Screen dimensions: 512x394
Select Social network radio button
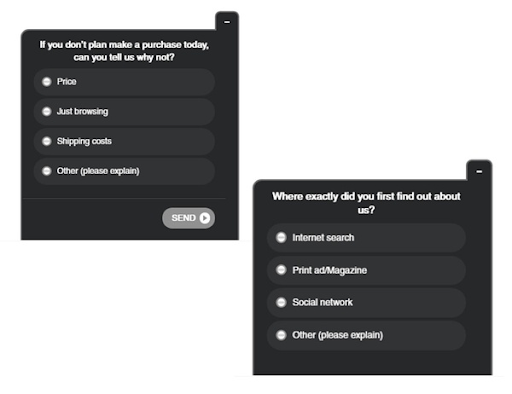pos(281,302)
